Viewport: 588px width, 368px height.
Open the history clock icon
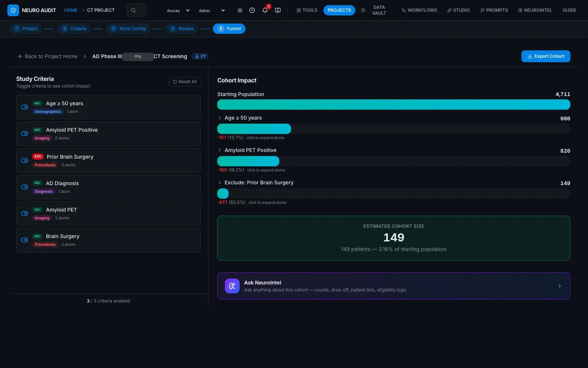coord(252,10)
